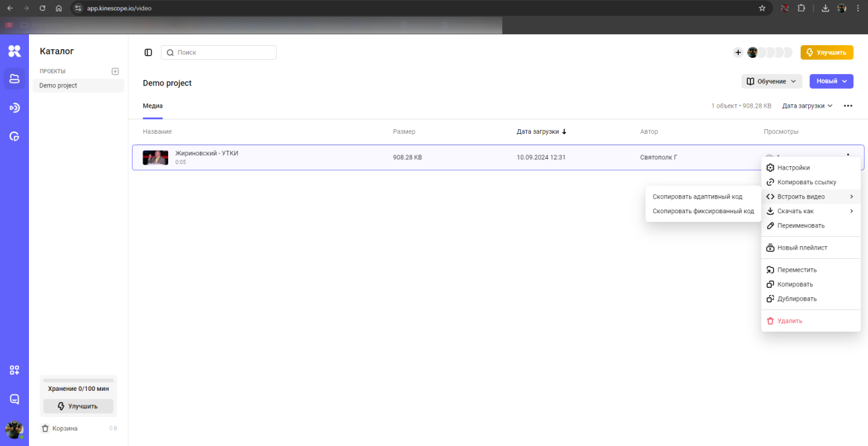Image resolution: width=868 pixels, height=446 pixels.
Task: Choose Дублировать in the context menu
Action: 811,299
